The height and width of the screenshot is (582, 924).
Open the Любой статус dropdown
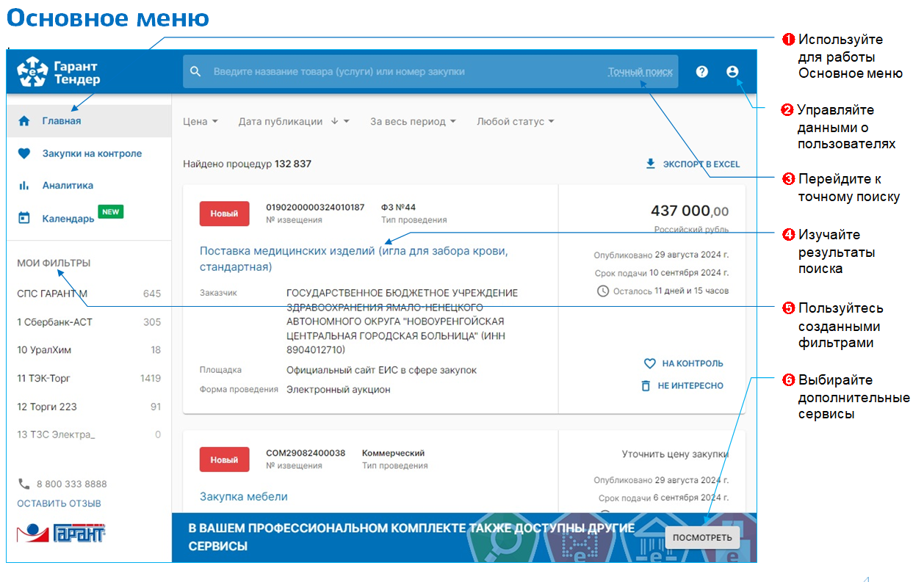coord(515,122)
